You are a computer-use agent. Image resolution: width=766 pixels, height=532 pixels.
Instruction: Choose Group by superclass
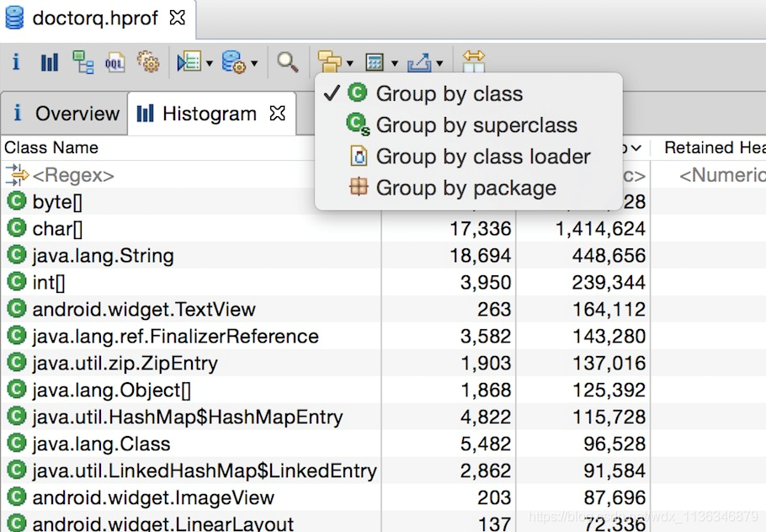point(476,125)
